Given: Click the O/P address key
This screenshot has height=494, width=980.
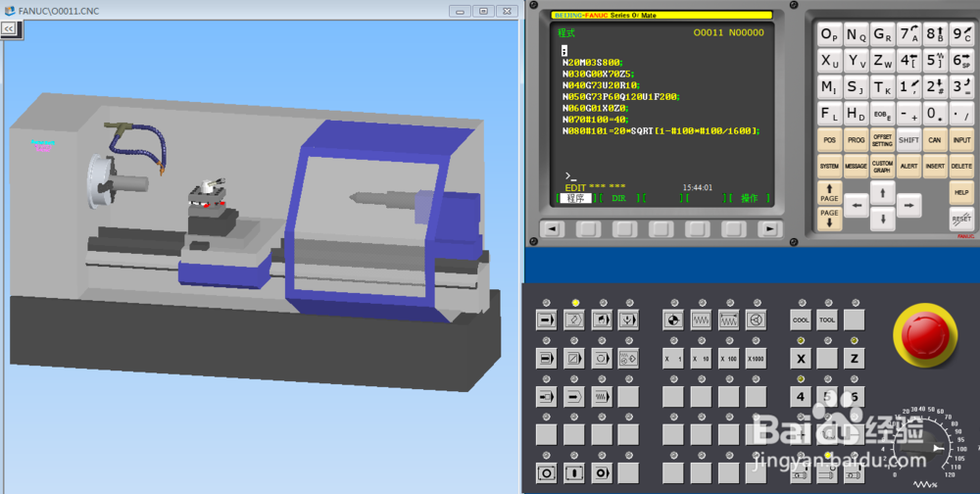Looking at the screenshot, I should (x=829, y=35).
